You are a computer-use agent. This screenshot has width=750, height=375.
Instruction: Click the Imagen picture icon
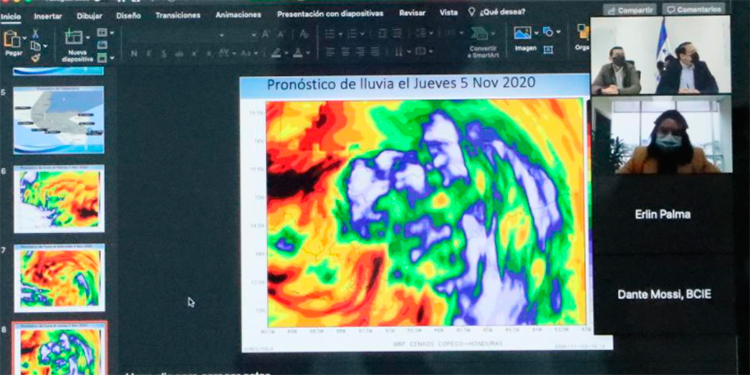[522, 33]
